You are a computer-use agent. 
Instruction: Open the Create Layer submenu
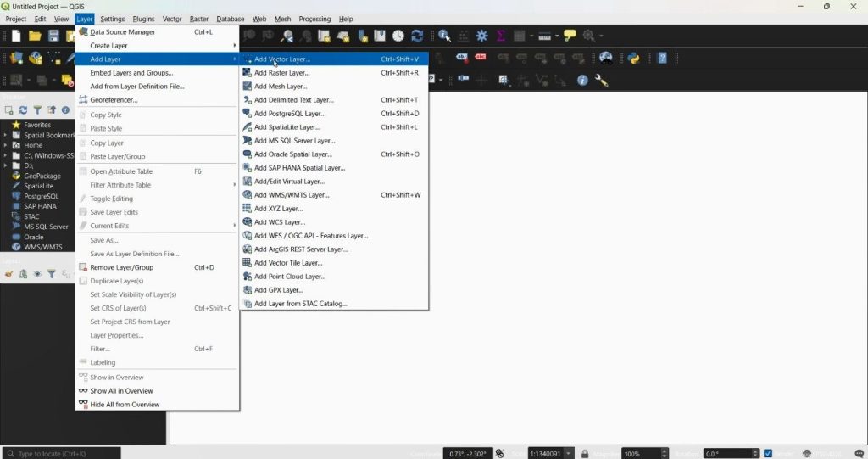click(157, 46)
